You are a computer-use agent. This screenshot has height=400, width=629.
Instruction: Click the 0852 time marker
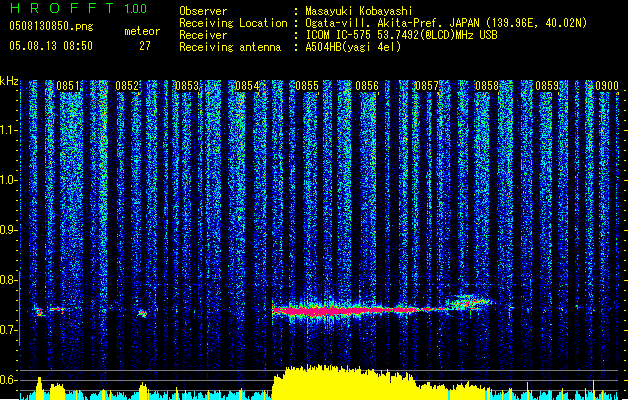[127, 86]
